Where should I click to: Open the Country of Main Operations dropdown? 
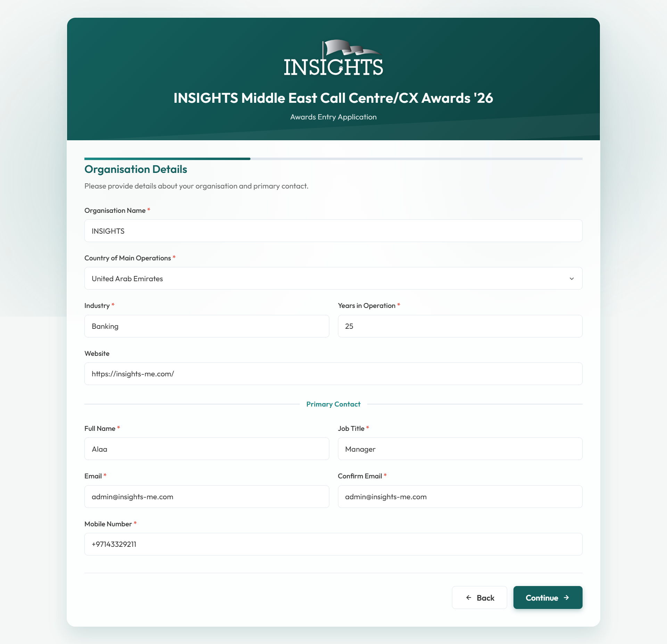[x=333, y=278]
